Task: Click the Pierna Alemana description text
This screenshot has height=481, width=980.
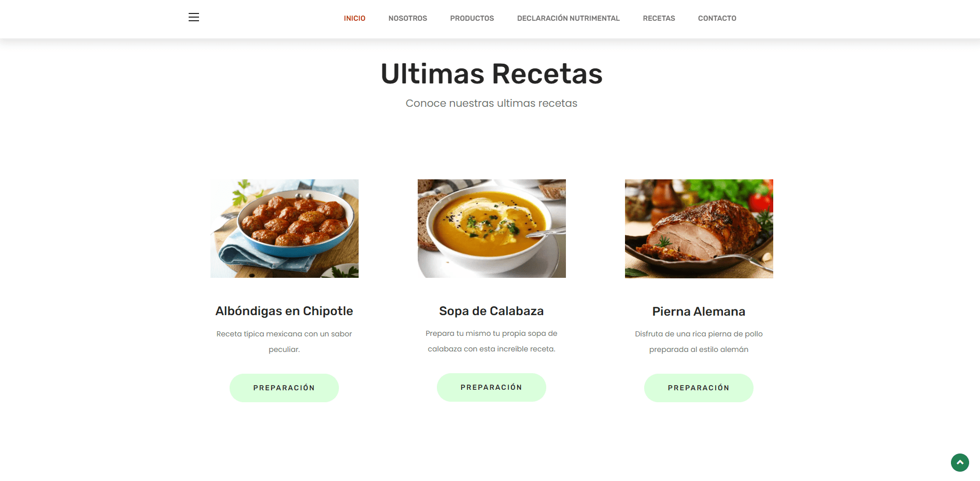Action: point(699,342)
